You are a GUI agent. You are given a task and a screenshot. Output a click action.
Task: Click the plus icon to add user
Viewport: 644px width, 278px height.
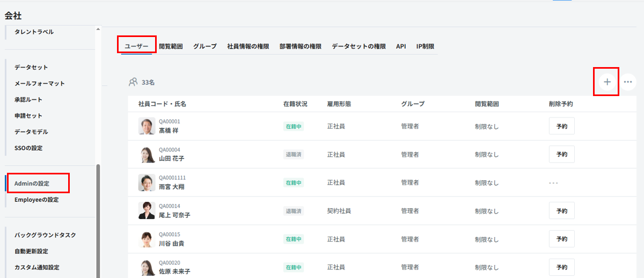pyautogui.click(x=607, y=82)
